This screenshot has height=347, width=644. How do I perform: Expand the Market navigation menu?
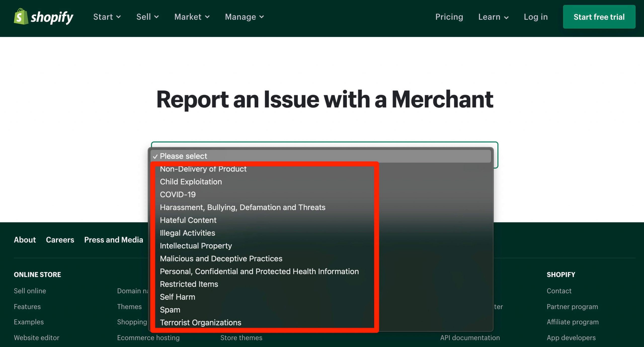(x=192, y=17)
